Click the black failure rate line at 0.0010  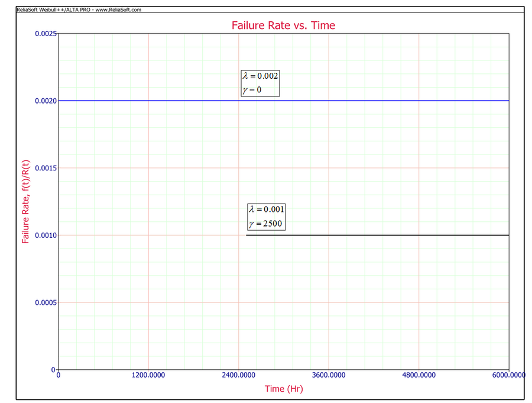click(378, 235)
